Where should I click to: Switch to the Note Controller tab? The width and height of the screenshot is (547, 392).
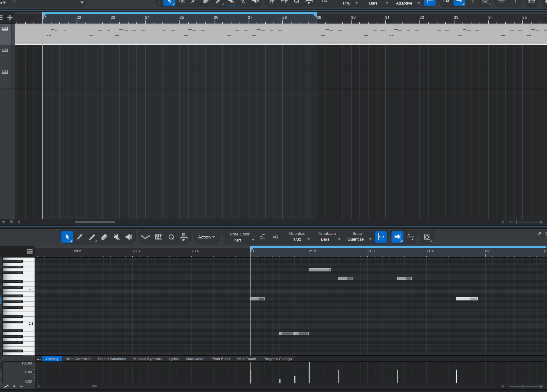coord(78,359)
